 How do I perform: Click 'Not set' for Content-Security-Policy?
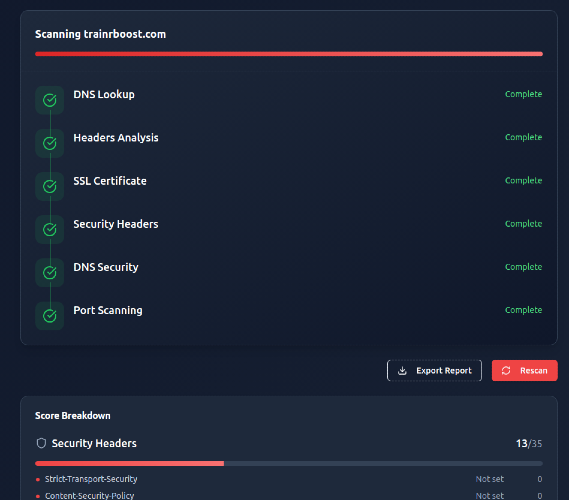click(490, 496)
